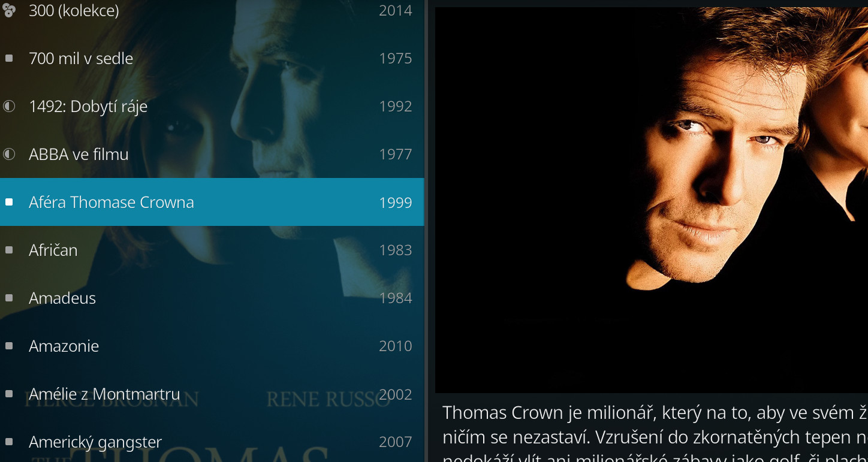The image size is (868, 462).
Task: Click the in-progress icon beside ABBA ve filmu
Action: 9,154
